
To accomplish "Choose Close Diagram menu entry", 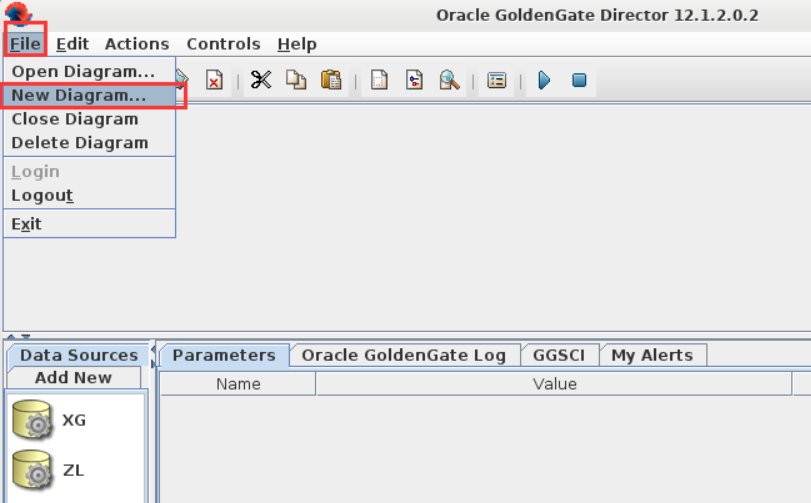I will pyautogui.click(x=89, y=119).
